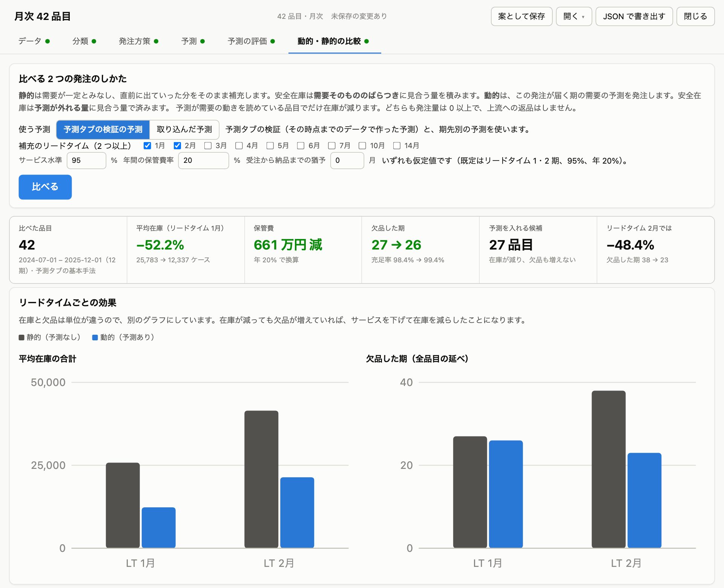
Task: Uncheck the 2月 lead time checkbox
Action: [177, 145]
